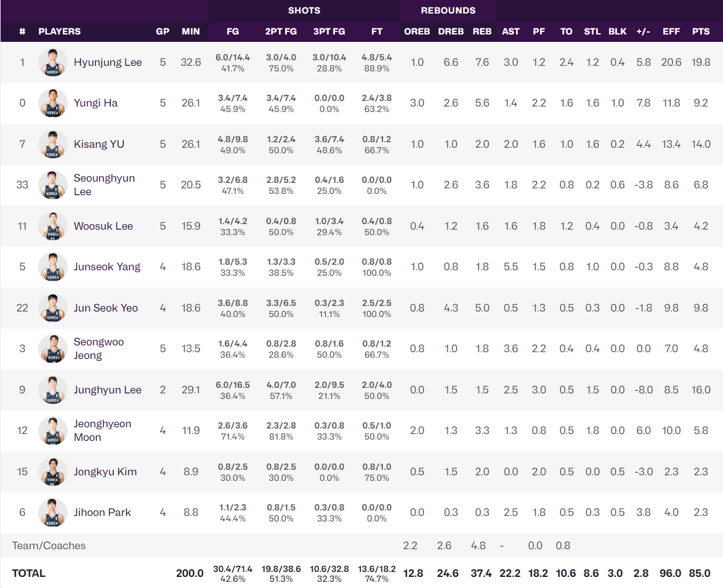
Task: Sort by EFF column header
Action: [671, 31]
